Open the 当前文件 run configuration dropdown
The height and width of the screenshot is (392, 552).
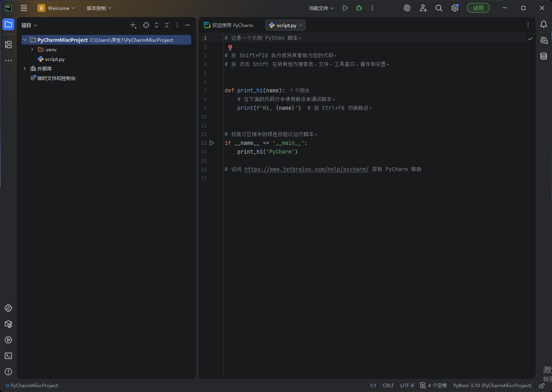(321, 8)
